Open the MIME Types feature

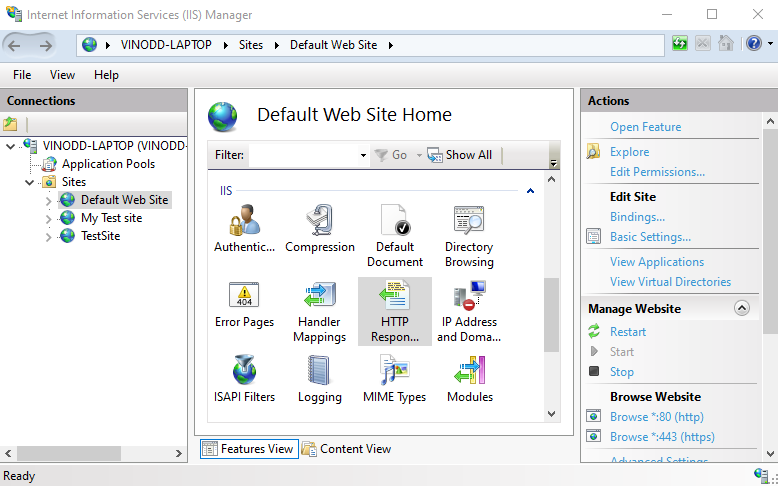click(394, 370)
